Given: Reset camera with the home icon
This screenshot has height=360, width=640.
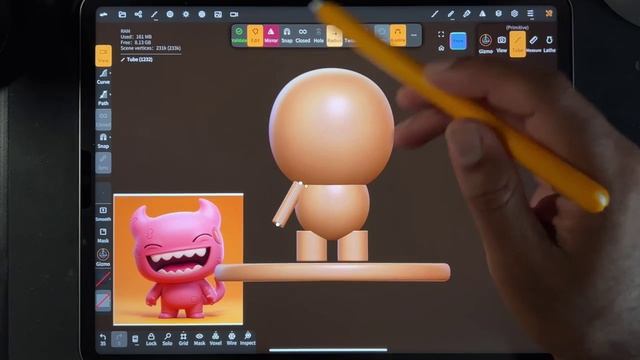Looking at the screenshot, I should click(441, 48).
